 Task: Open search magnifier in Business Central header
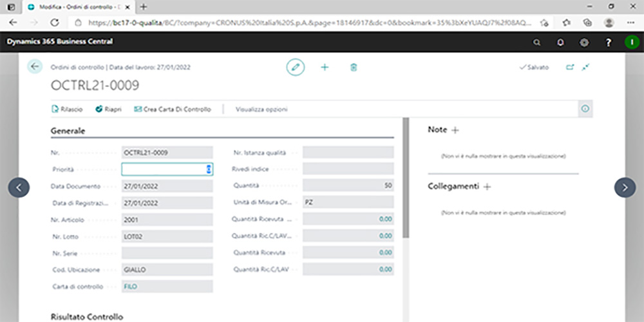point(537,43)
